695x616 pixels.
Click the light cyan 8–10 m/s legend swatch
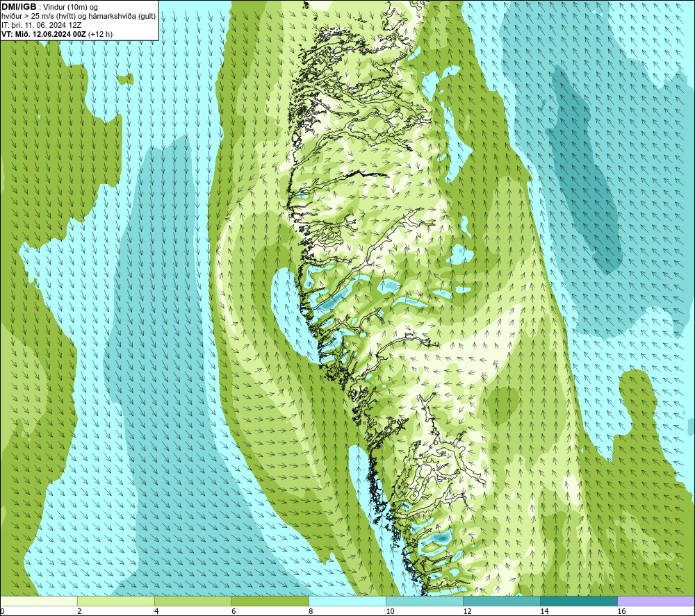347,601
